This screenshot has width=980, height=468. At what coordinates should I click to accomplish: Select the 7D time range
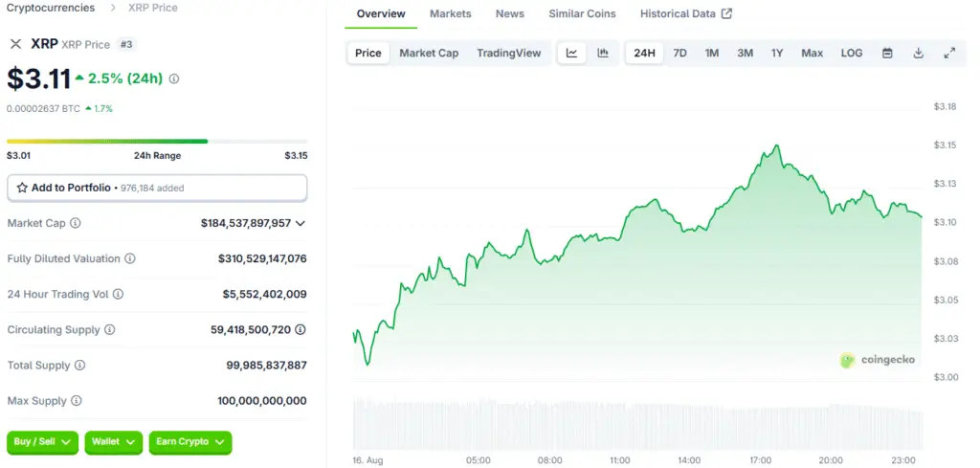pos(680,53)
